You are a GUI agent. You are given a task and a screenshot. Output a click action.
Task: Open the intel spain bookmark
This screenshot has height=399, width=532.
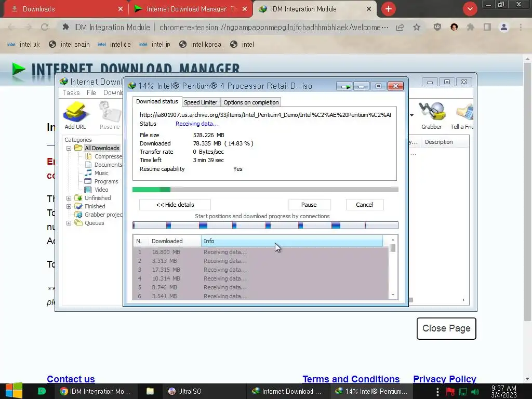(70, 45)
